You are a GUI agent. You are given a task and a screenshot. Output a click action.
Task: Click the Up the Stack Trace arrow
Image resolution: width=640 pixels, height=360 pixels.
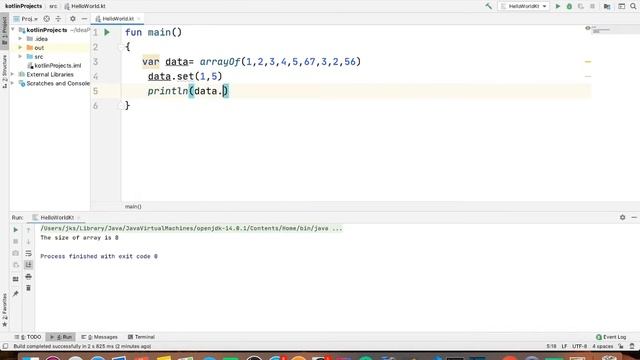point(28,230)
